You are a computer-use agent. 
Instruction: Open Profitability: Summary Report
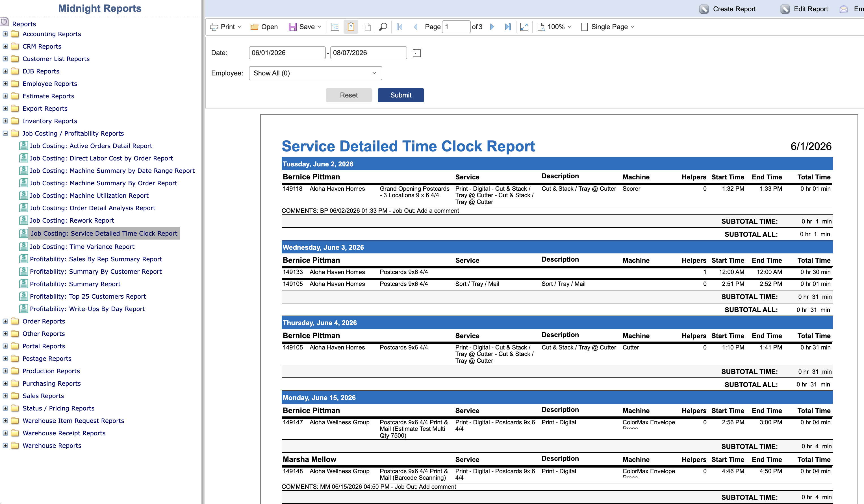point(75,284)
